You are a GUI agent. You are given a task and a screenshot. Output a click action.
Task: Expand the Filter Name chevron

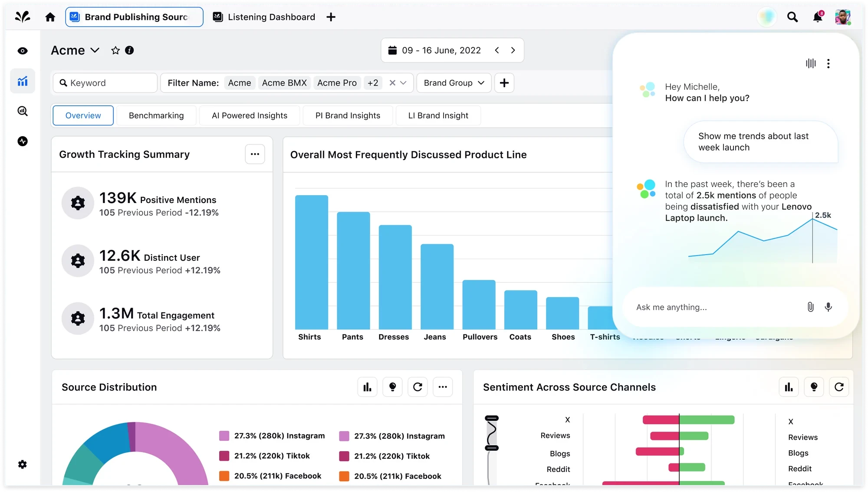coord(404,83)
